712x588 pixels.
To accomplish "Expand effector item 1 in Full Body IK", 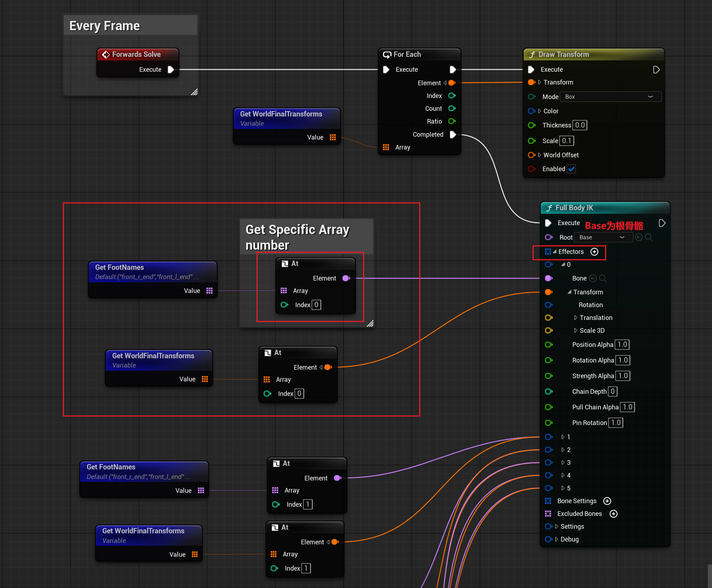I will 563,437.
